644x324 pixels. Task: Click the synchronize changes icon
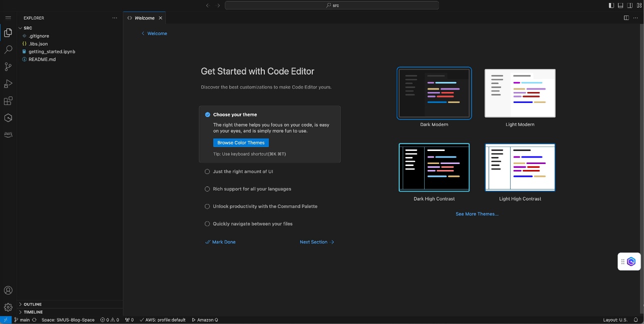[x=34, y=320]
